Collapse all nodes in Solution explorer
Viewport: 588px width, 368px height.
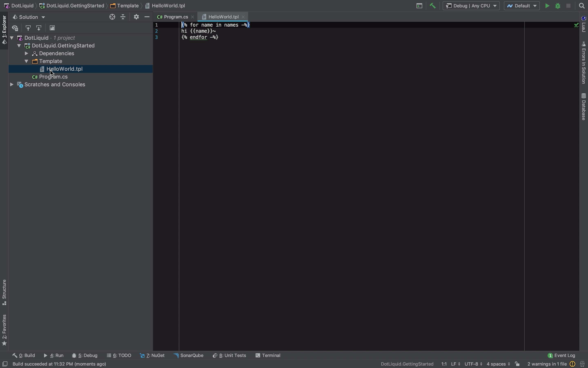(123, 17)
